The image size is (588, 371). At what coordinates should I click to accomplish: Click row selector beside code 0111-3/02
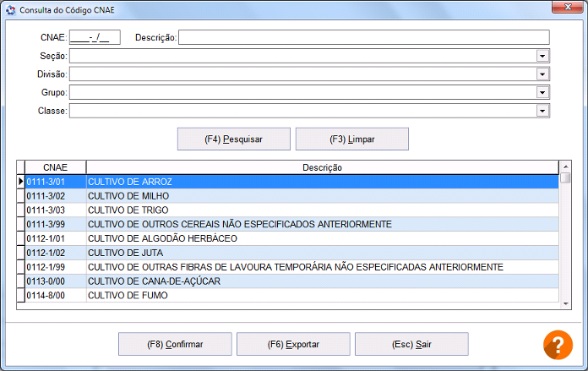(20, 196)
